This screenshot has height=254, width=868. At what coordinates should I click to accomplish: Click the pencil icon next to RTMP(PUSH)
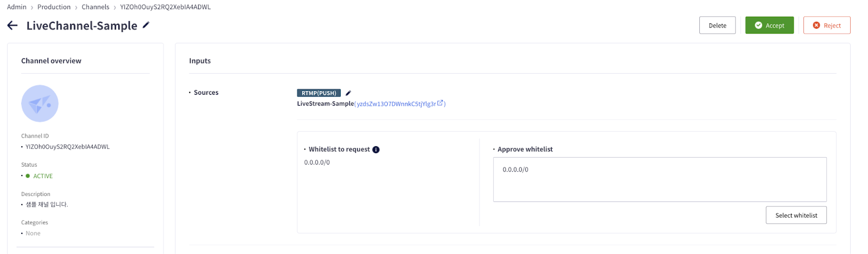[348, 93]
